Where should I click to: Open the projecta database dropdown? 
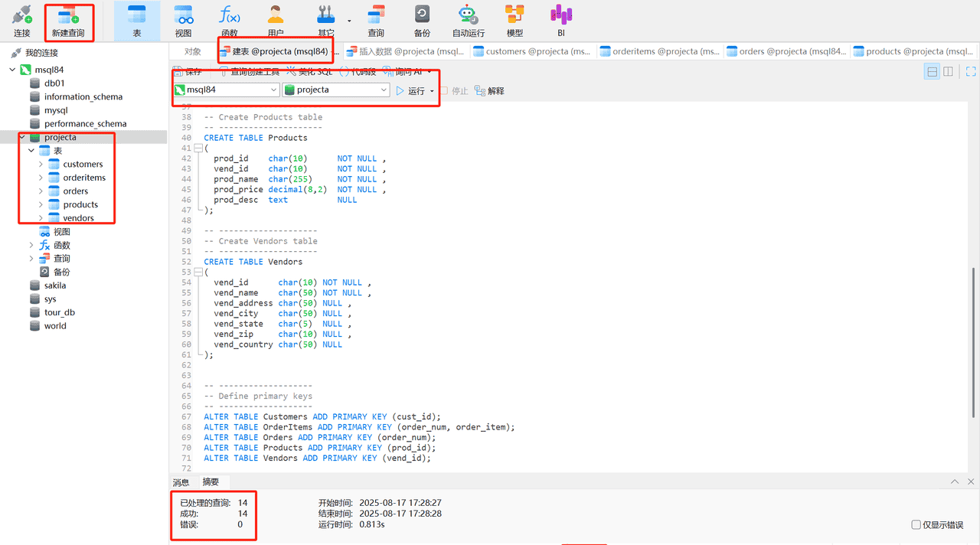336,90
